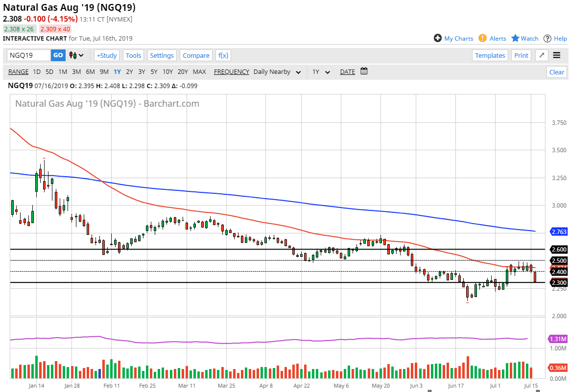Open the candlestick chart type selector
The image size is (569, 392).
(x=76, y=55)
